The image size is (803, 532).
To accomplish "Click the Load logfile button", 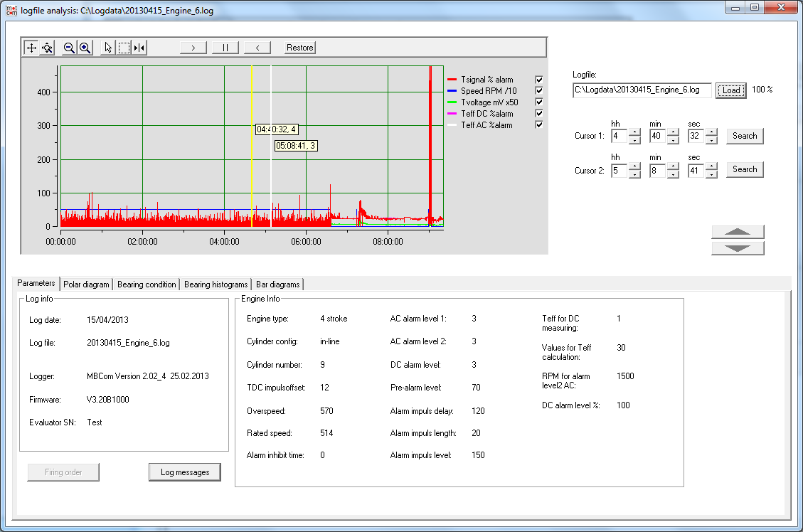I will pyautogui.click(x=730, y=90).
